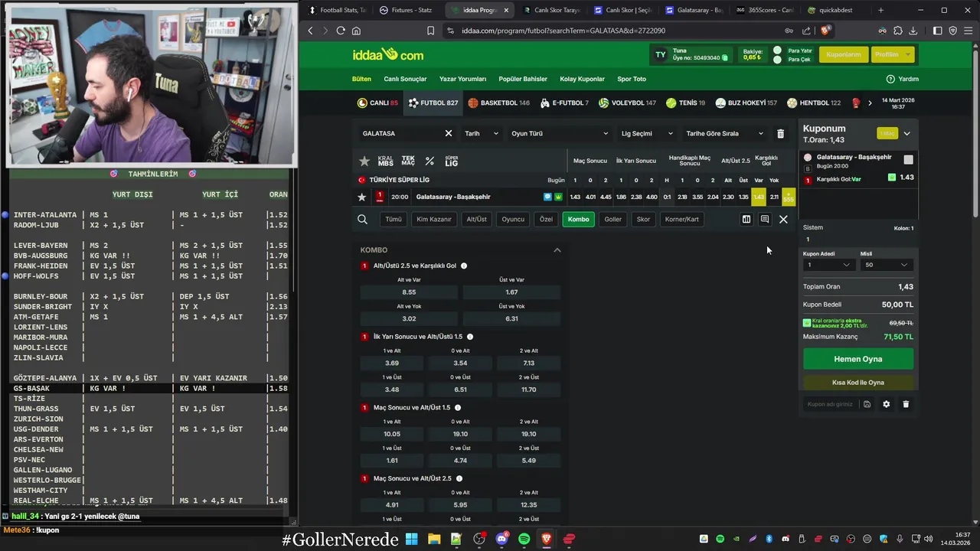980x551 pixels.
Task: Pick Alt ve Yok odds 3.02
Action: 409,318
